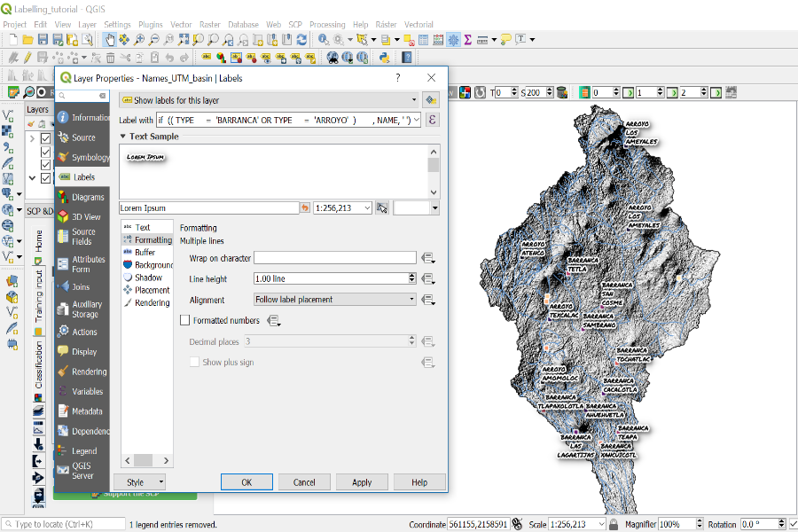The image size is (798, 532).
Task: Enable the Formatted numbers checkbox
Action: coord(185,320)
